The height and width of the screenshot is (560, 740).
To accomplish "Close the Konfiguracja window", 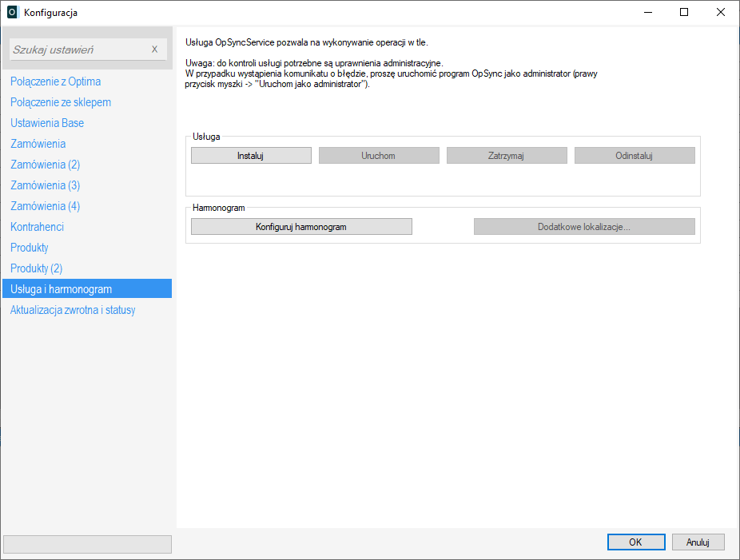I will (721, 13).
